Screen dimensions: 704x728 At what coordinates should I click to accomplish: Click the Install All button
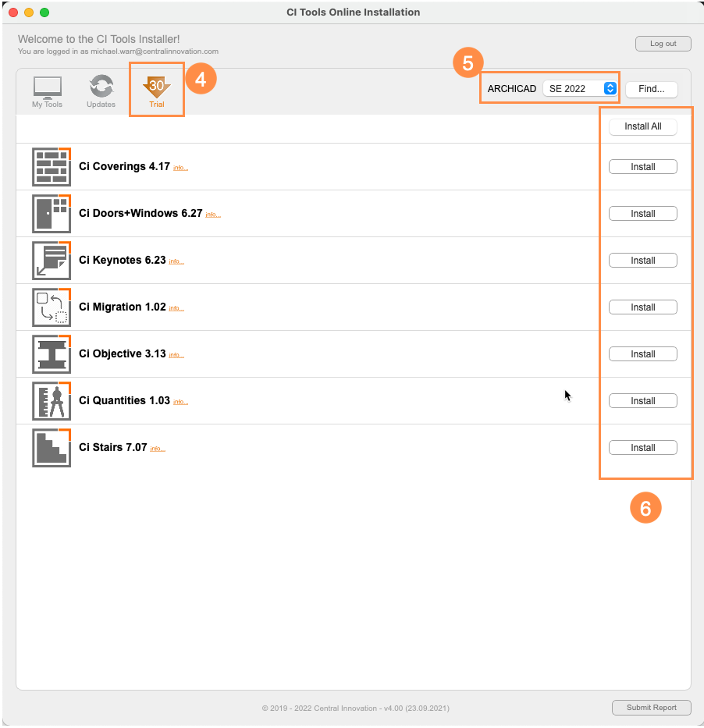pyautogui.click(x=642, y=126)
